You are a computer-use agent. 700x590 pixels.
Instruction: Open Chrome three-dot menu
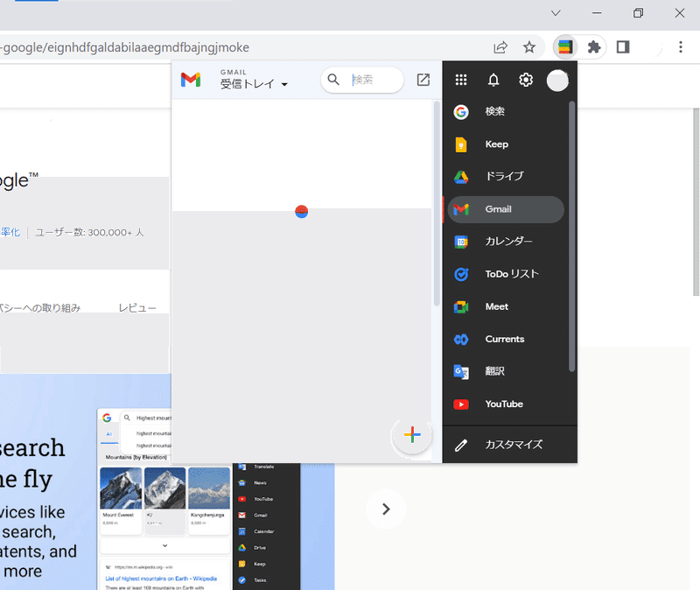(681, 47)
